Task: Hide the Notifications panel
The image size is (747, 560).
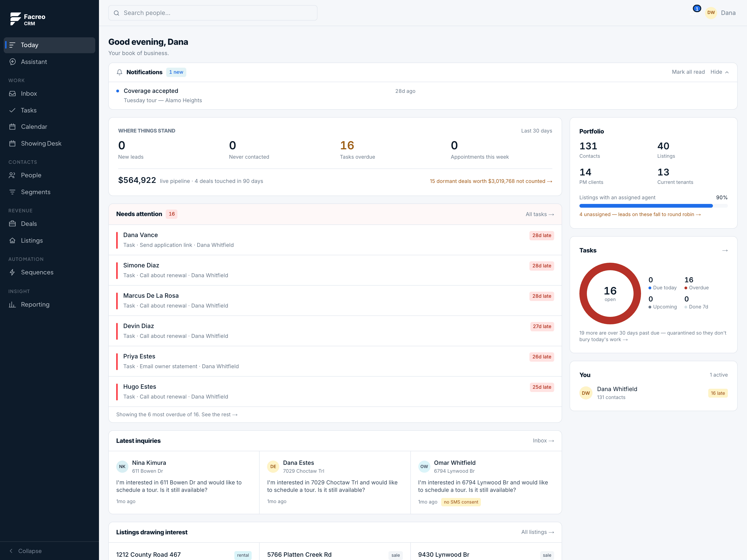Action: coord(719,72)
